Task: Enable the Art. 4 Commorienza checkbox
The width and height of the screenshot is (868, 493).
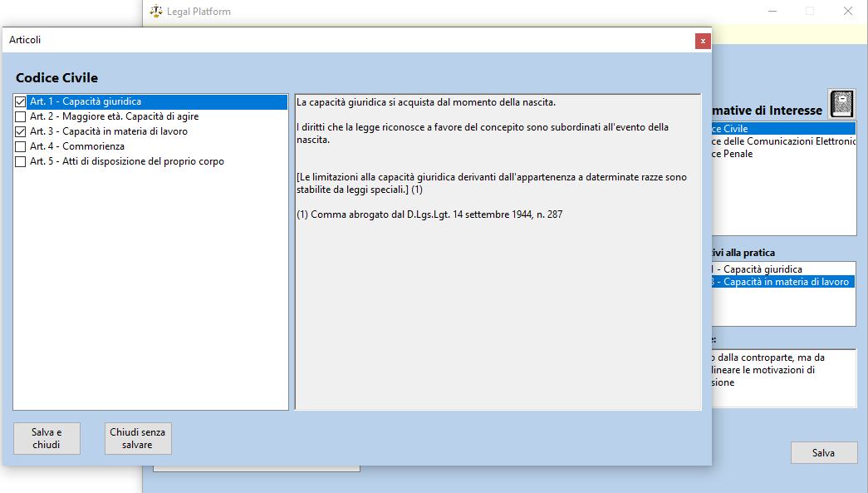Action: (21, 146)
